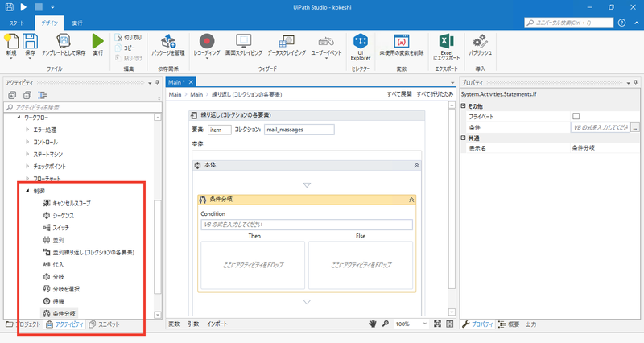This screenshot has width=644, height=343.
Task: Click the title bar run icon
Action: (x=23, y=7)
